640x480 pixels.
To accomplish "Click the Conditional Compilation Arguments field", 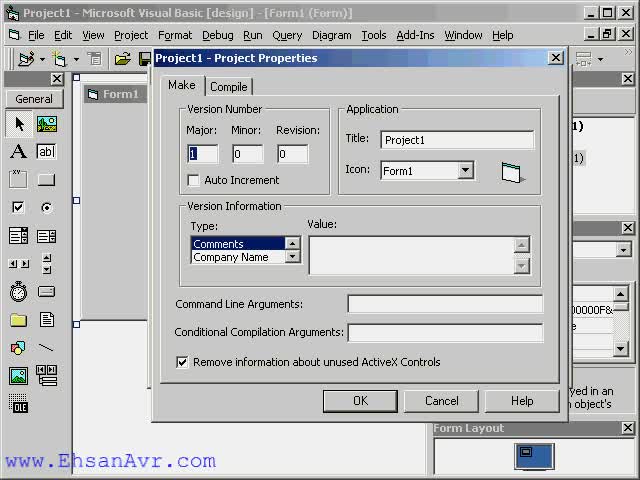I will tap(445, 333).
